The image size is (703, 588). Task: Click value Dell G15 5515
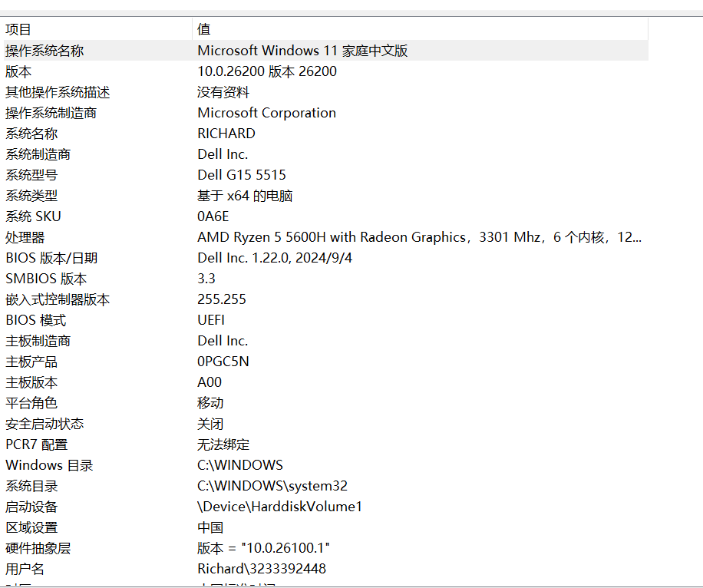241,175
